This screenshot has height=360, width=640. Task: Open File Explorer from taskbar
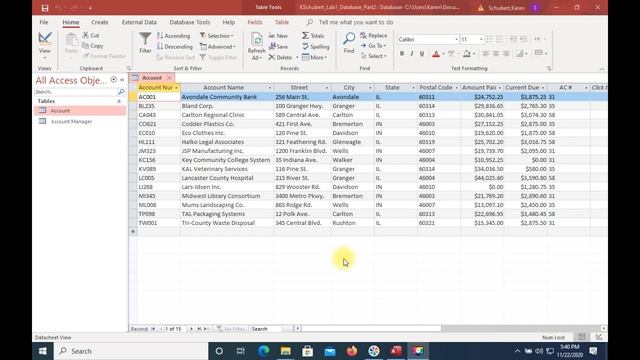click(285, 351)
